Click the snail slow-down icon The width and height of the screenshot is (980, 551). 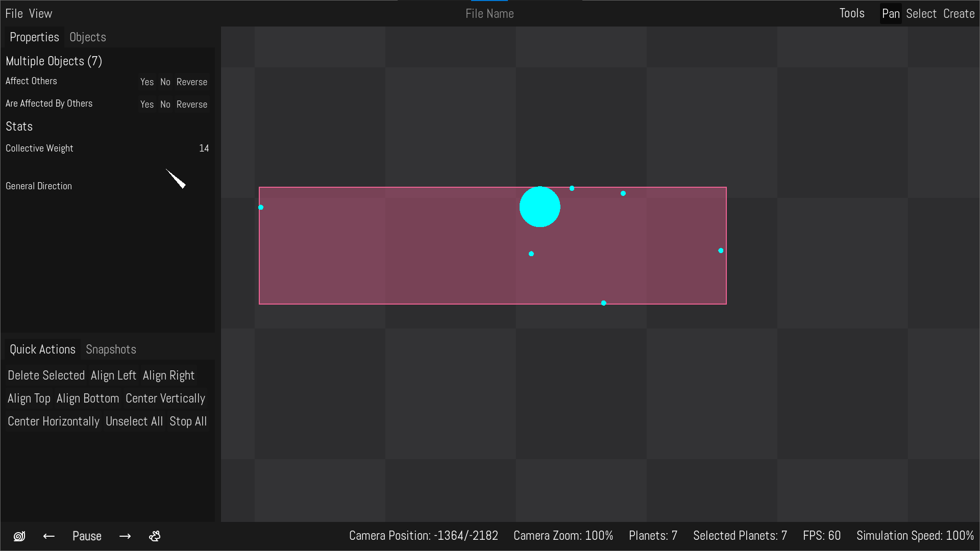19,536
